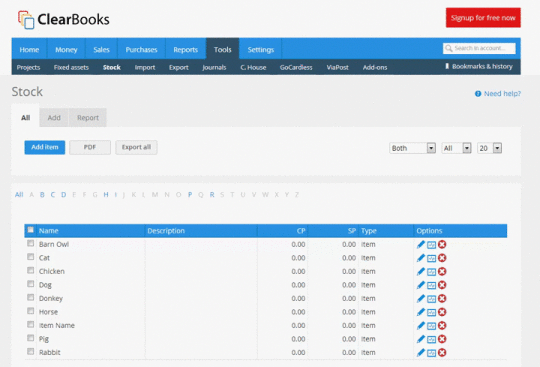The height and width of the screenshot is (367, 540).
Task: Open the chart icon for Rabbit
Action: click(432, 353)
